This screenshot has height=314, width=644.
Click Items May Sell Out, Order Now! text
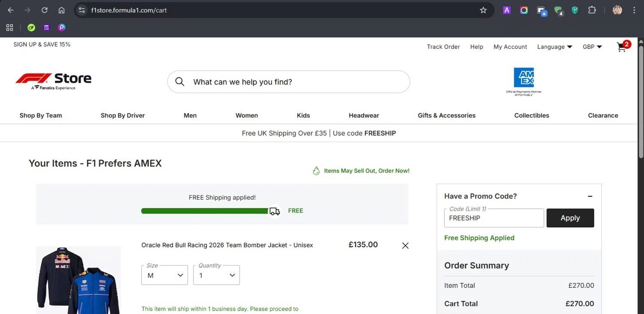coord(367,171)
